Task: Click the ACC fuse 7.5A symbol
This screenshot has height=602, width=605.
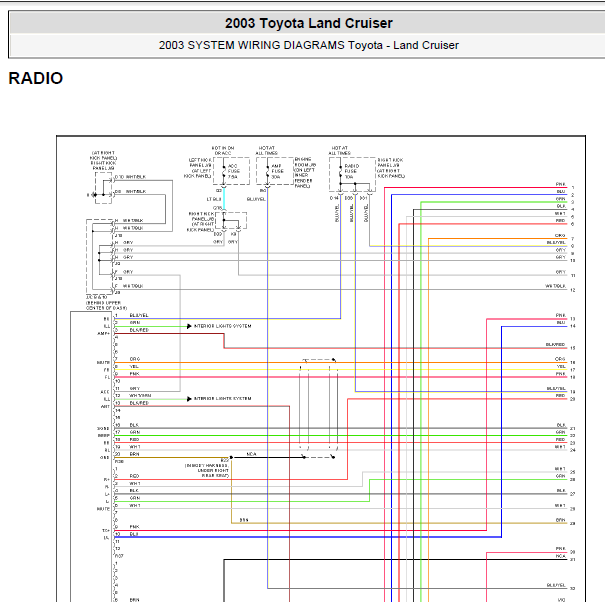Action: (224, 171)
